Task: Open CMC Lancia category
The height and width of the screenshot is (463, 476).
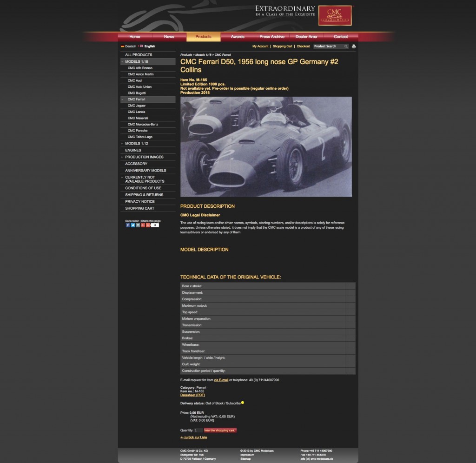Action: click(x=148, y=112)
